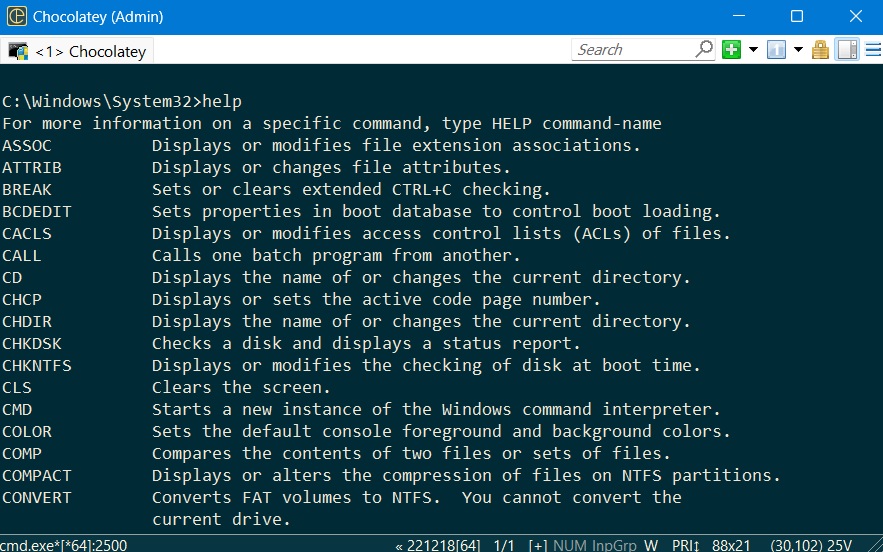Click the [+] new console status button
This screenshot has width=883, height=552.
(538, 545)
